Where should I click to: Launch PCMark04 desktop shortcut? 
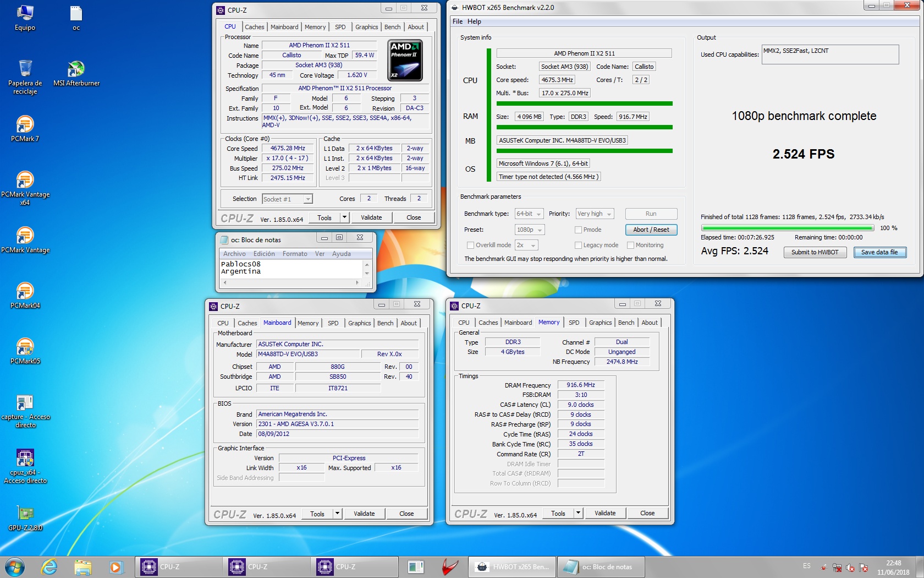(x=25, y=296)
